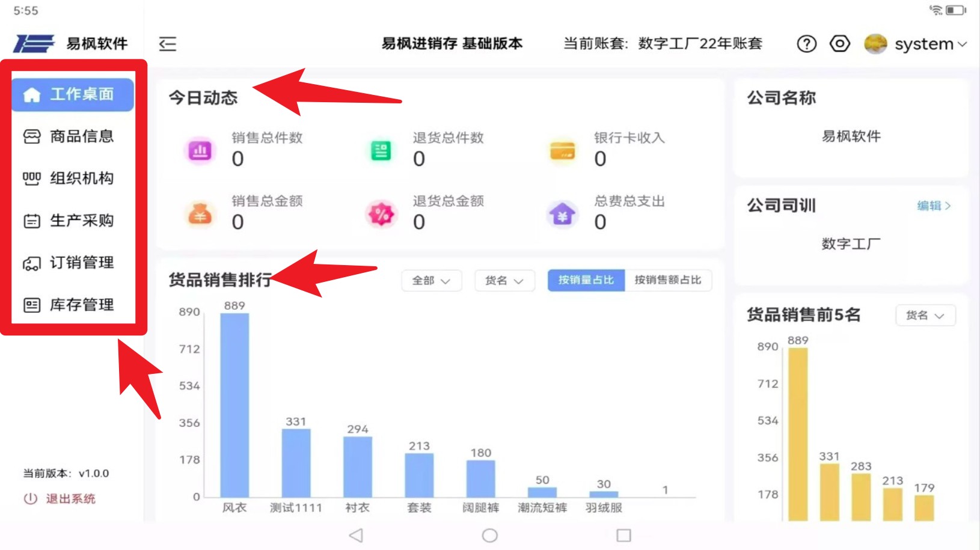The width and height of the screenshot is (980, 550).
Task: Click the 测试1111 bar labeled 331
Action: 296,463
